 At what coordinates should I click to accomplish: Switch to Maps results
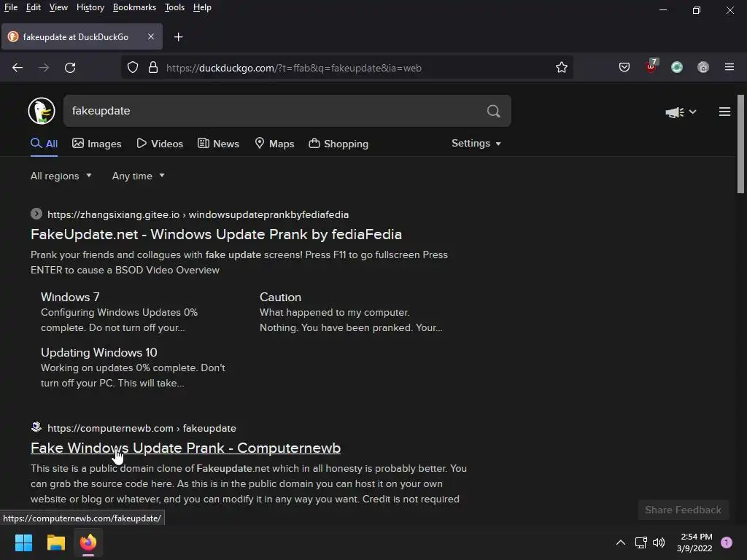point(274,144)
